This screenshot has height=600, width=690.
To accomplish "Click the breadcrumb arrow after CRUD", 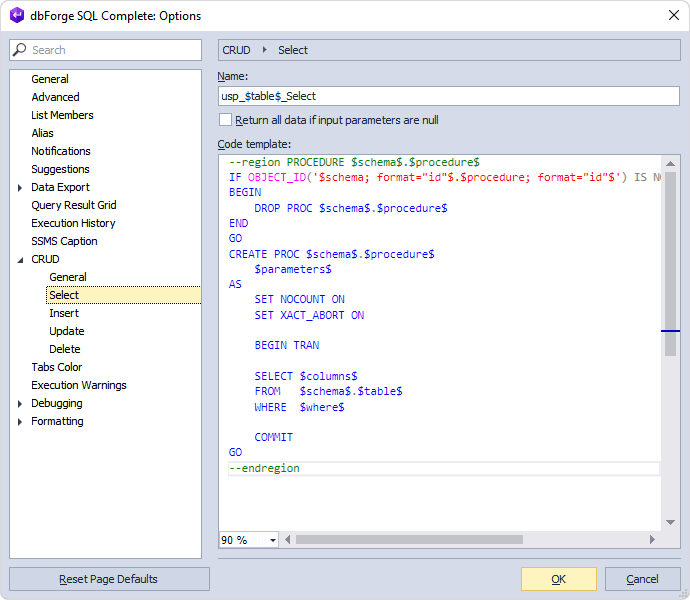I will [264, 50].
